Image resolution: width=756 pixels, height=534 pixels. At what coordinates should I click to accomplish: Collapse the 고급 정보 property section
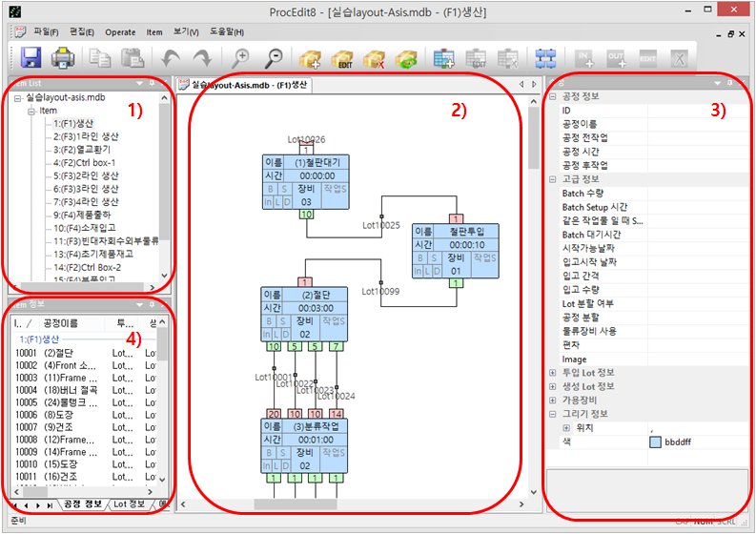554,178
